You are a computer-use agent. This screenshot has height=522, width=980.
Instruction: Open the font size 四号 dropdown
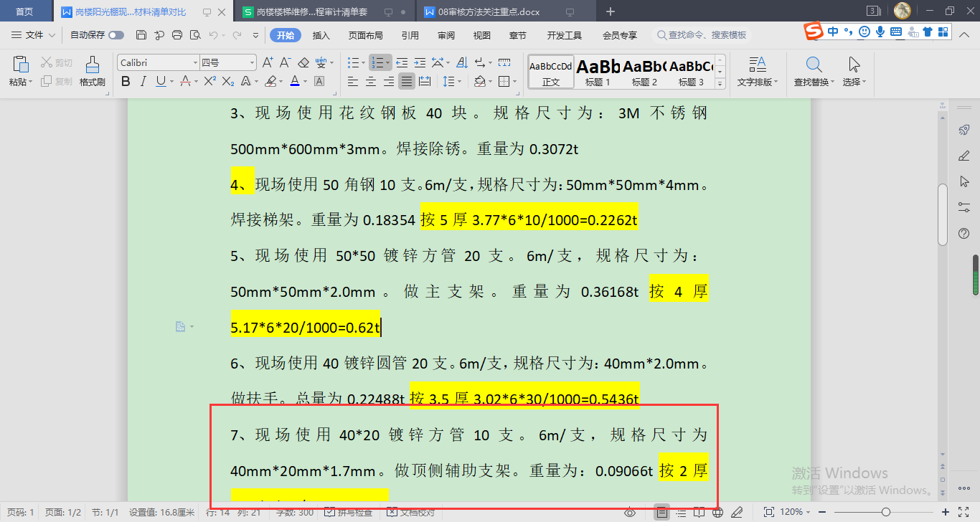click(252, 62)
